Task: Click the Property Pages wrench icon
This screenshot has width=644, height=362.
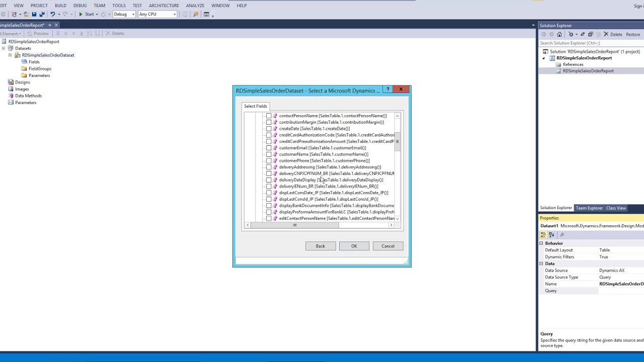Action: pyautogui.click(x=562, y=235)
